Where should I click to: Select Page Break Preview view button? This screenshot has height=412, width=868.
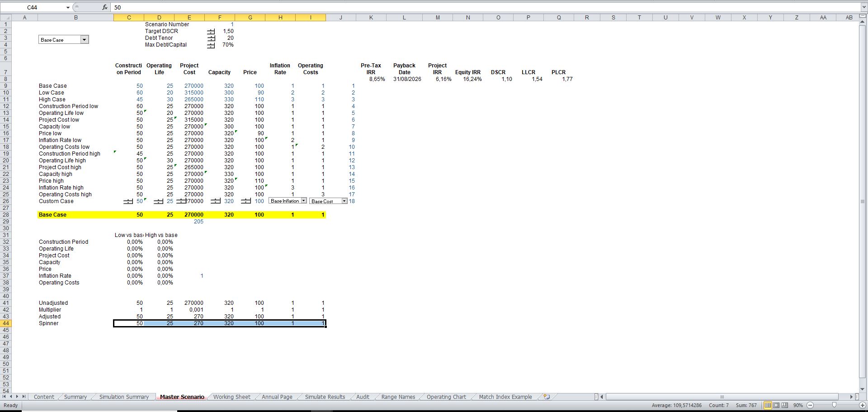pos(785,405)
